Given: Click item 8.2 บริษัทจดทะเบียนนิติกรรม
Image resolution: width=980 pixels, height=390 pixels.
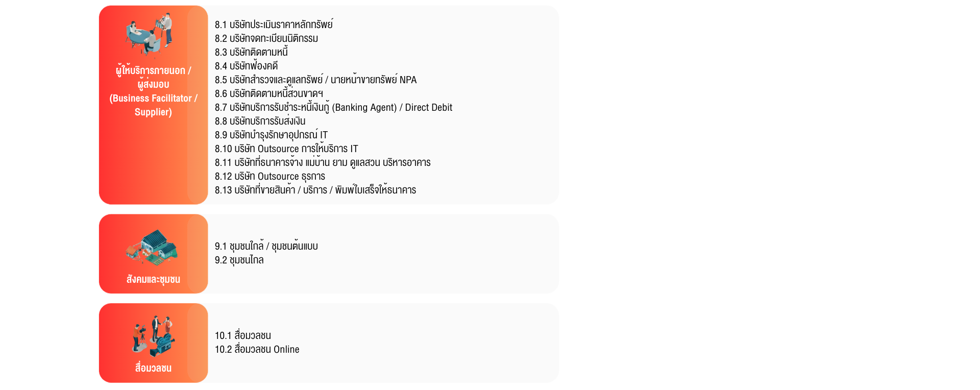Looking at the screenshot, I should pyautogui.click(x=266, y=38).
